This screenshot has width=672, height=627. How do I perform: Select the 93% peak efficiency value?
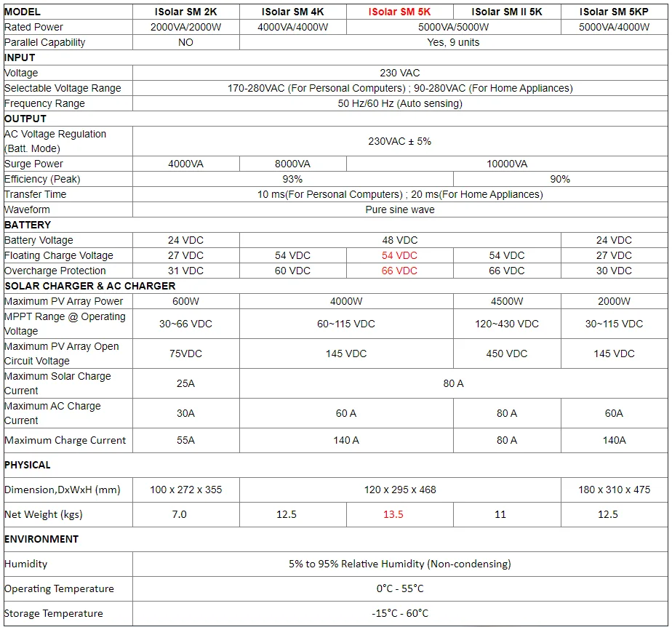click(292, 179)
